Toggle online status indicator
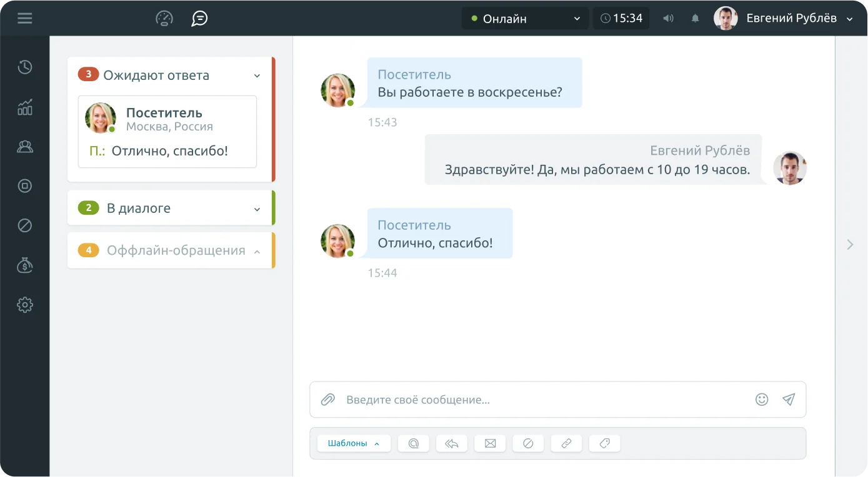This screenshot has width=868, height=477. tap(476, 18)
